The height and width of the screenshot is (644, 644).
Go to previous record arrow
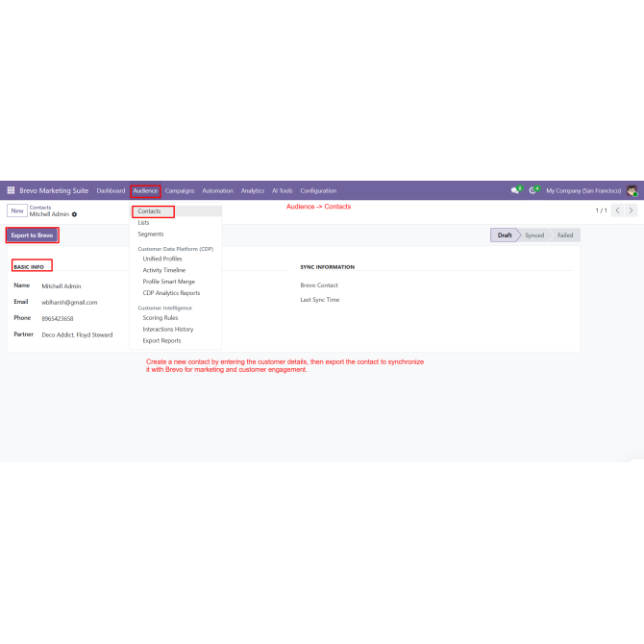click(617, 211)
